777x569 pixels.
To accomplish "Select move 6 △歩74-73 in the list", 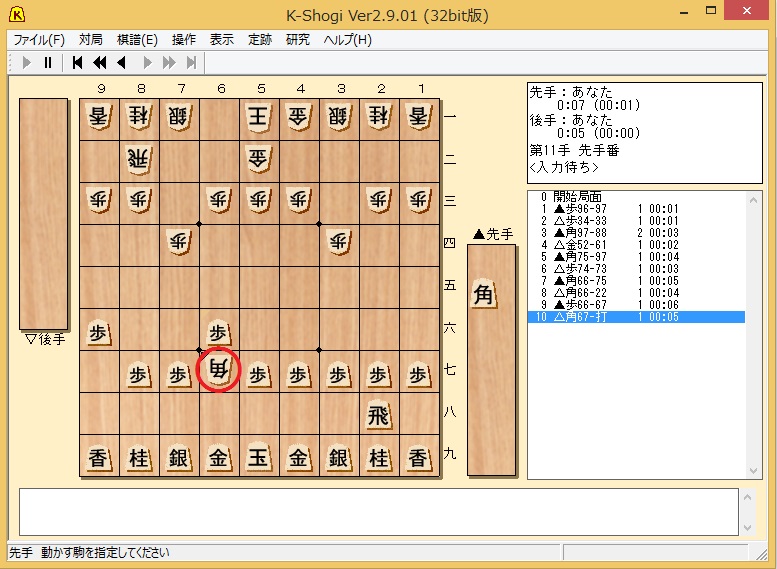I will pyautogui.click(x=636, y=269).
